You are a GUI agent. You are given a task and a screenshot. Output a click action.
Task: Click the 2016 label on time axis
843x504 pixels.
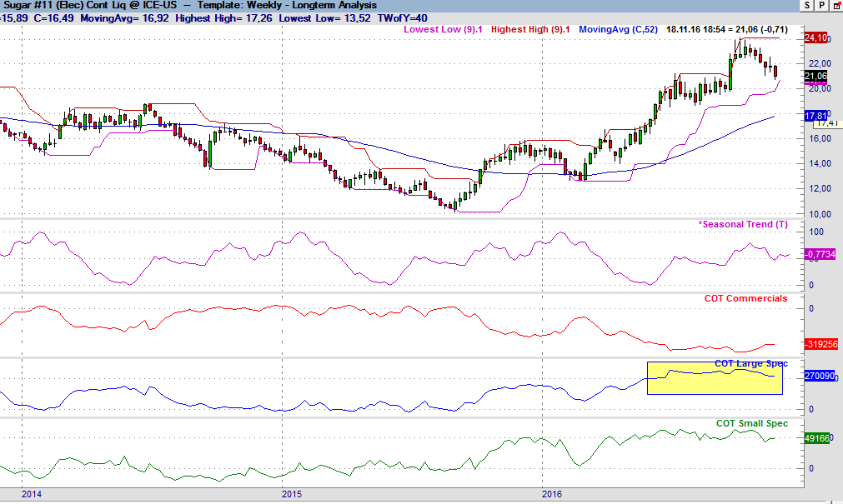552,495
